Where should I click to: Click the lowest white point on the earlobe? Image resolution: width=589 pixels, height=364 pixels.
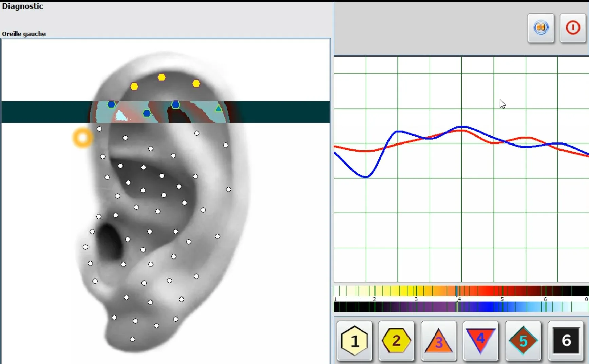point(132,339)
